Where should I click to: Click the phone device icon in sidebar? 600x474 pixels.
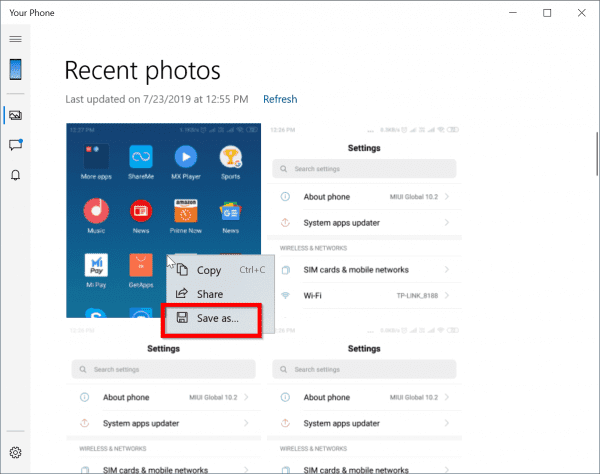point(15,69)
